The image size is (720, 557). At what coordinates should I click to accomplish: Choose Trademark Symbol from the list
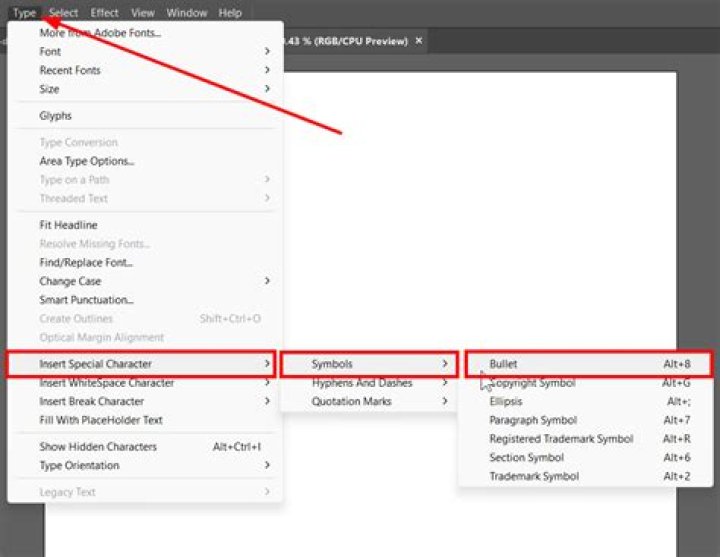[x=588, y=476]
